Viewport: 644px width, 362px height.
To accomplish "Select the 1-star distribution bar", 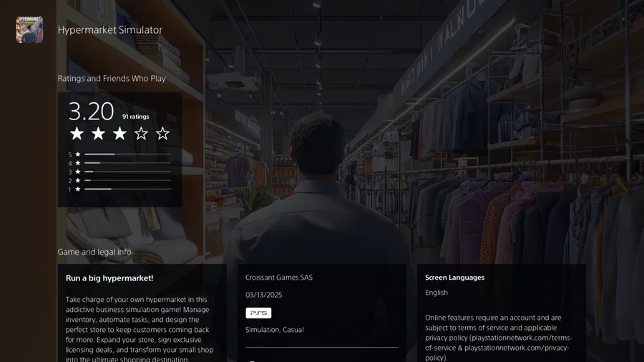I will point(128,189).
